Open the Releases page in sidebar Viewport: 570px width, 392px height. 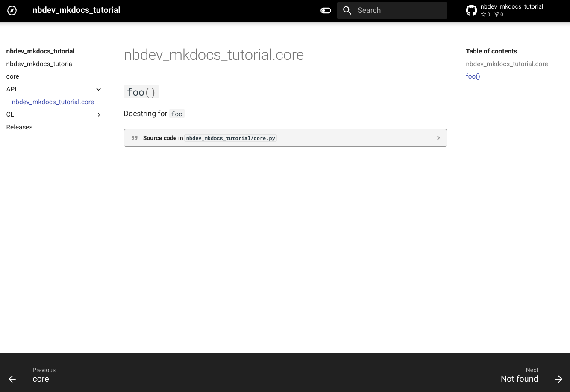(20, 127)
